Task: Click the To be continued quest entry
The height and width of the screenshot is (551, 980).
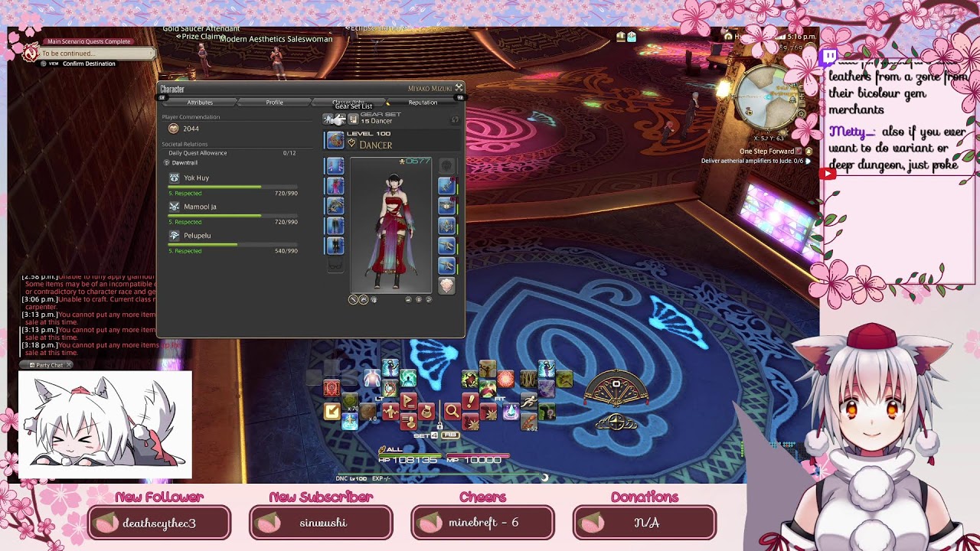Action: pos(97,54)
